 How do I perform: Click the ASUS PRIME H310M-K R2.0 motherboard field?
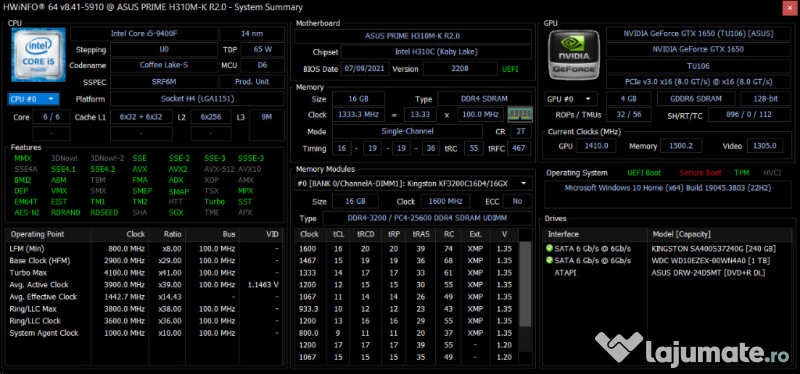coord(413,36)
